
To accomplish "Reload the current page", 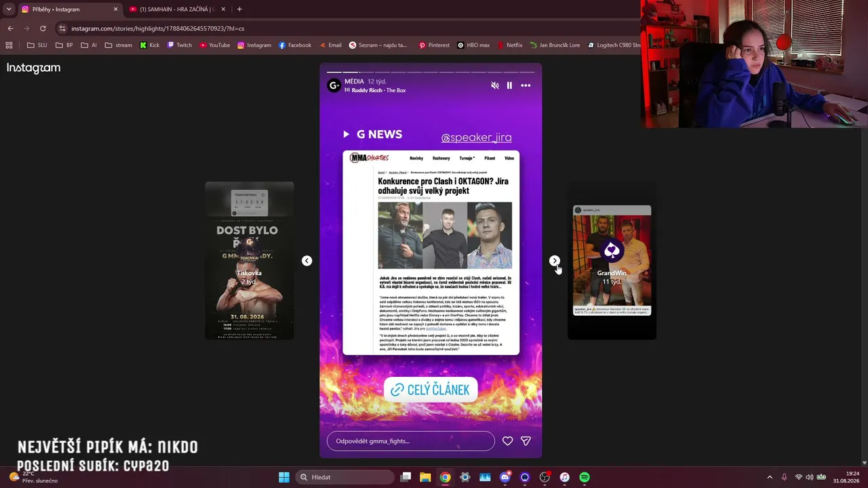I will (43, 28).
